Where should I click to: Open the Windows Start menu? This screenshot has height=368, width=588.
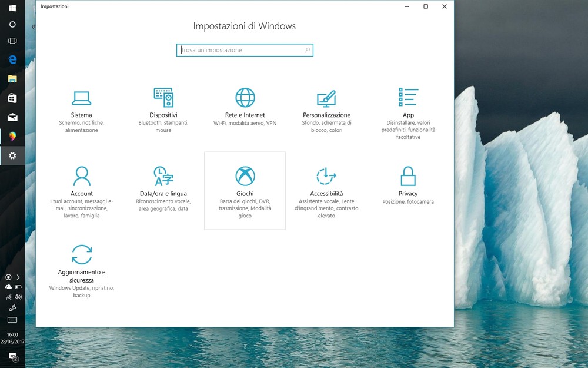tap(12, 8)
